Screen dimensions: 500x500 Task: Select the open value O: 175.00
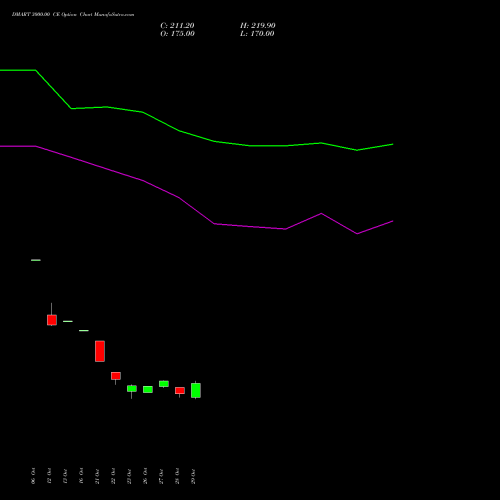pyautogui.click(x=177, y=34)
